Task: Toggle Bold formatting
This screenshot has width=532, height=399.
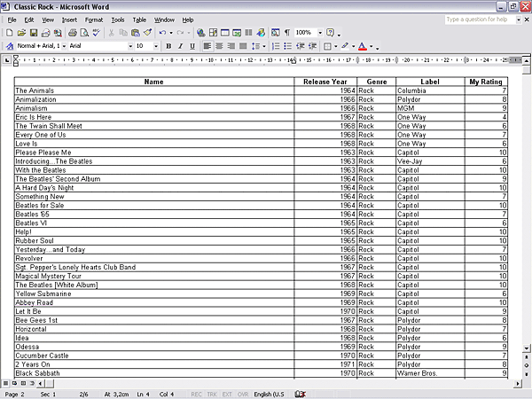Action: pyautogui.click(x=168, y=46)
